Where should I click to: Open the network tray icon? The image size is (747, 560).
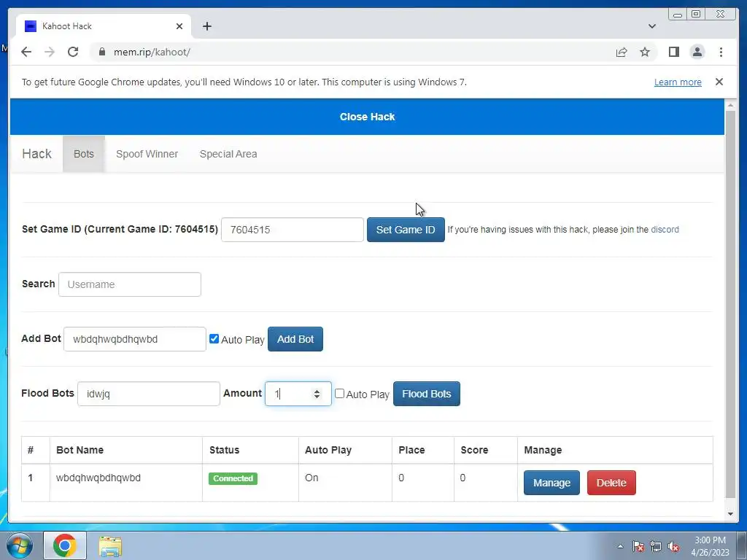coord(656,546)
